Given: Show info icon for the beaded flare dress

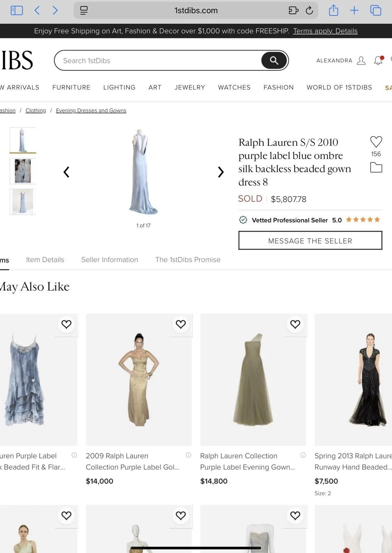Looking at the screenshot, I should 74,455.
